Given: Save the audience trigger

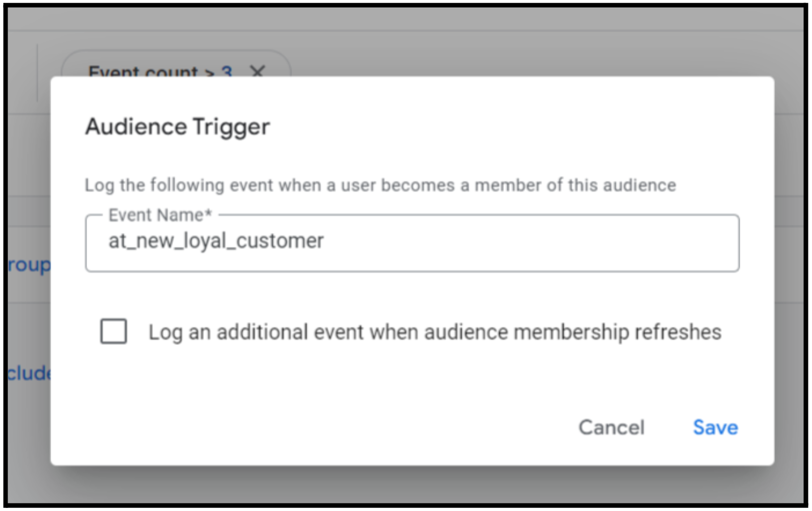Looking at the screenshot, I should tap(715, 427).
